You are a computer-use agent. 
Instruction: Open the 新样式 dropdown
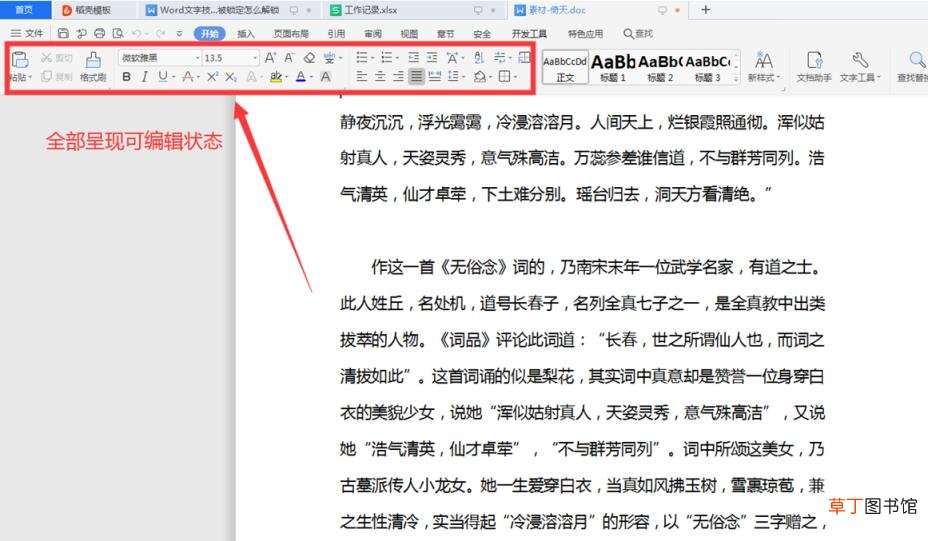point(763,66)
